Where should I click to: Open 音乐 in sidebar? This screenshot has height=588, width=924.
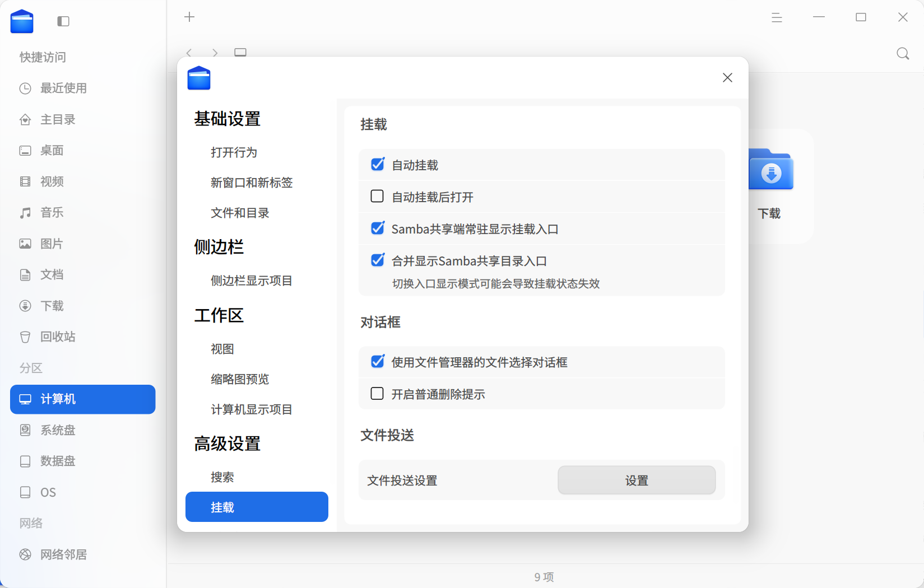pyautogui.click(x=82, y=212)
